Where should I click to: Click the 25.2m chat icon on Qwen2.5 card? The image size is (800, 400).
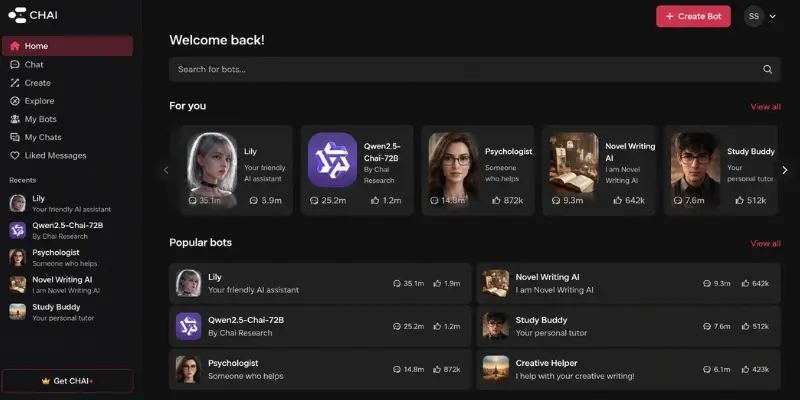pos(314,201)
